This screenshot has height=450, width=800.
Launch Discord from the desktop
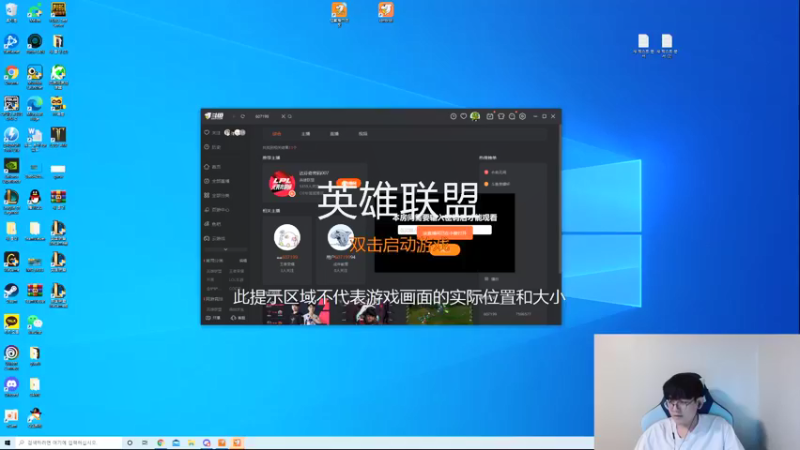pos(11,386)
